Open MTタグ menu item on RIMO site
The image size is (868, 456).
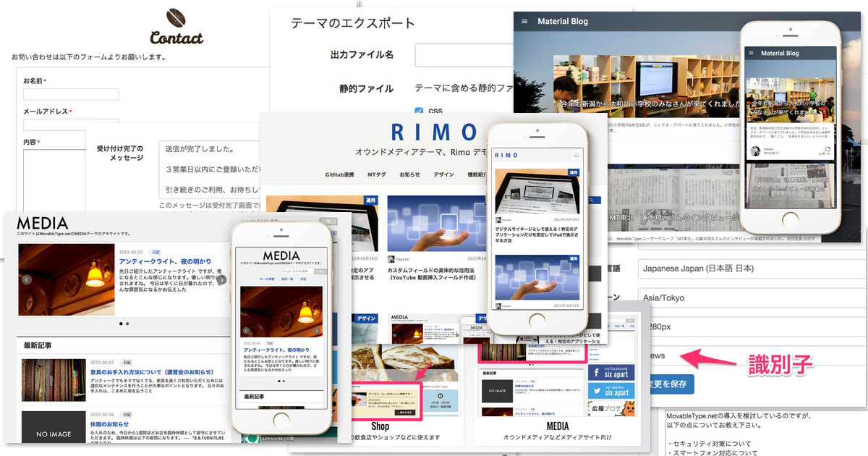click(376, 174)
